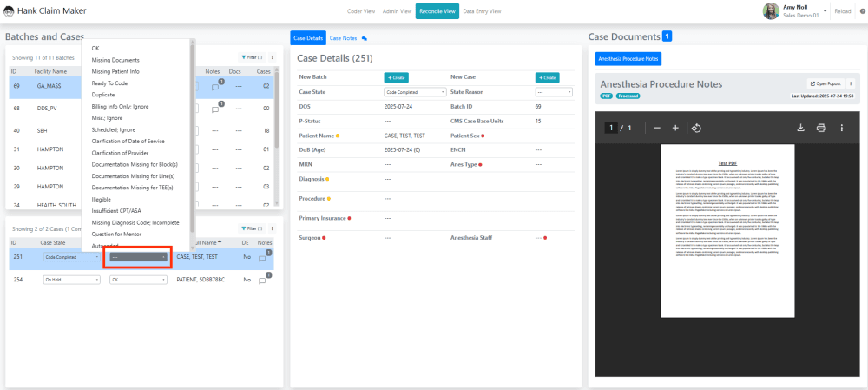The width and height of the screenshot is (868, 390).
Task: Select the Reconcile View tab
Action: (x=437, y=11)
